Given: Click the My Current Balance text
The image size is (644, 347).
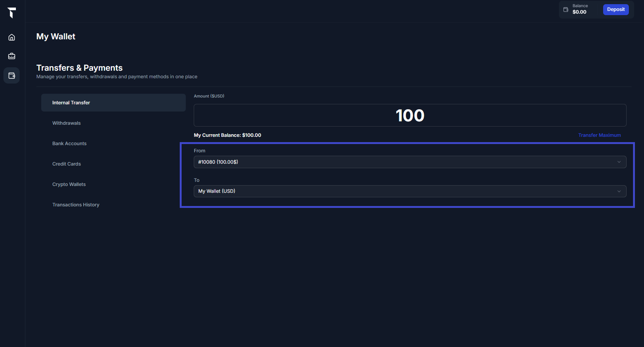Looking at the screenshot, I should tap(227, 135).
